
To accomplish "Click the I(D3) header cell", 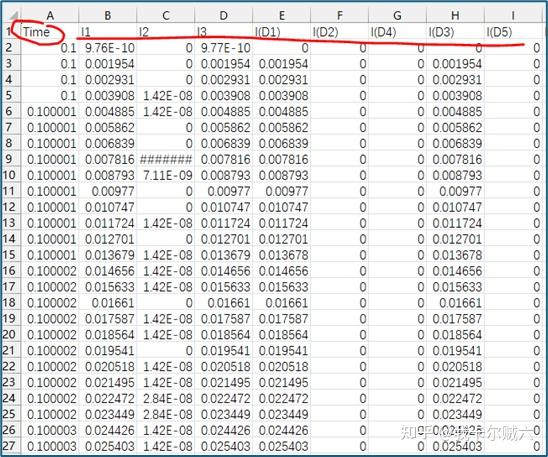I will 455,32.
